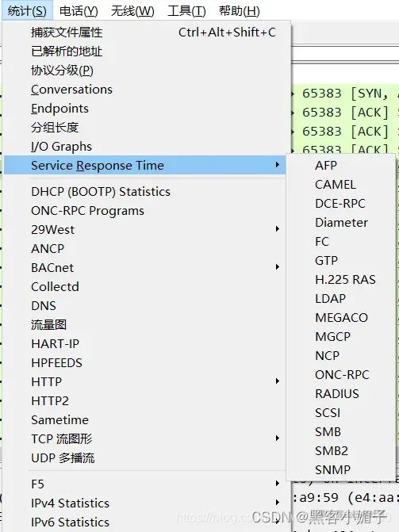Select DCE-RPC submenu entry

point(341,203)
